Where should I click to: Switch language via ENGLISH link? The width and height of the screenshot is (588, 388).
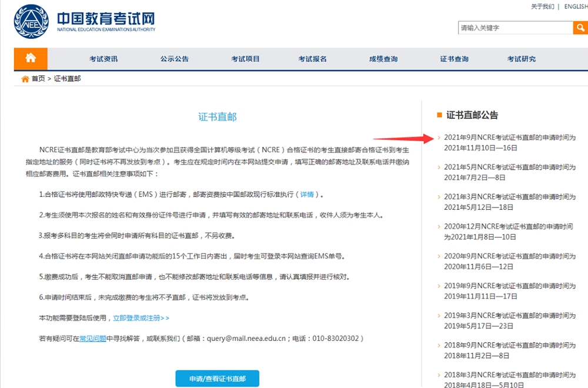point(576,6)
